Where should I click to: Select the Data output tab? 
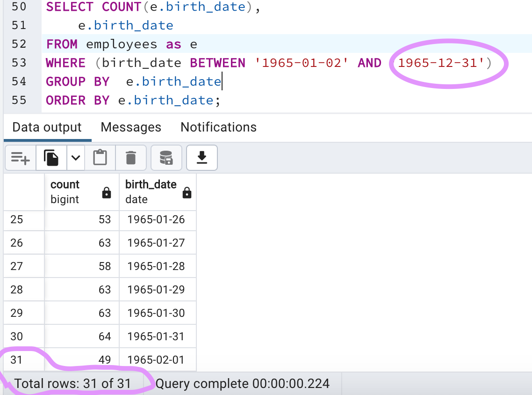46,127
